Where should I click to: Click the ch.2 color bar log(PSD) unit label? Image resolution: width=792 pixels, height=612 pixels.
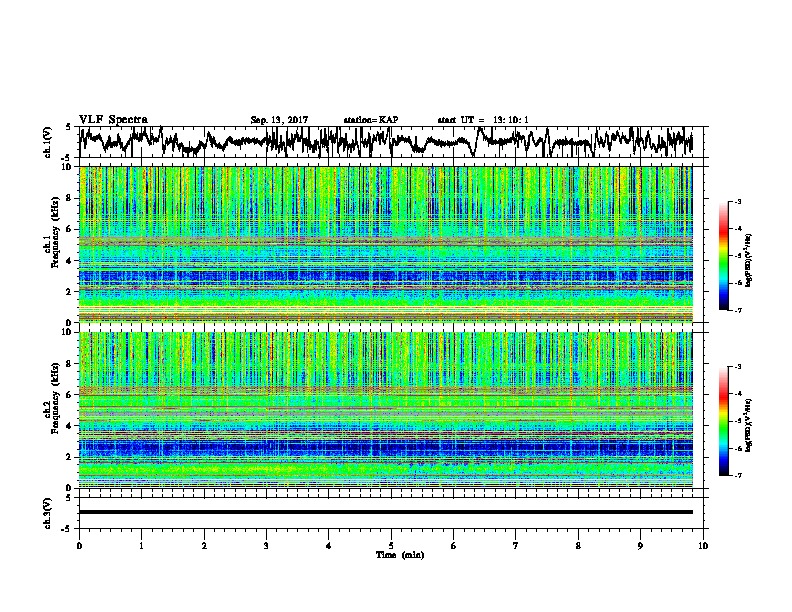(x=749, y=426)
